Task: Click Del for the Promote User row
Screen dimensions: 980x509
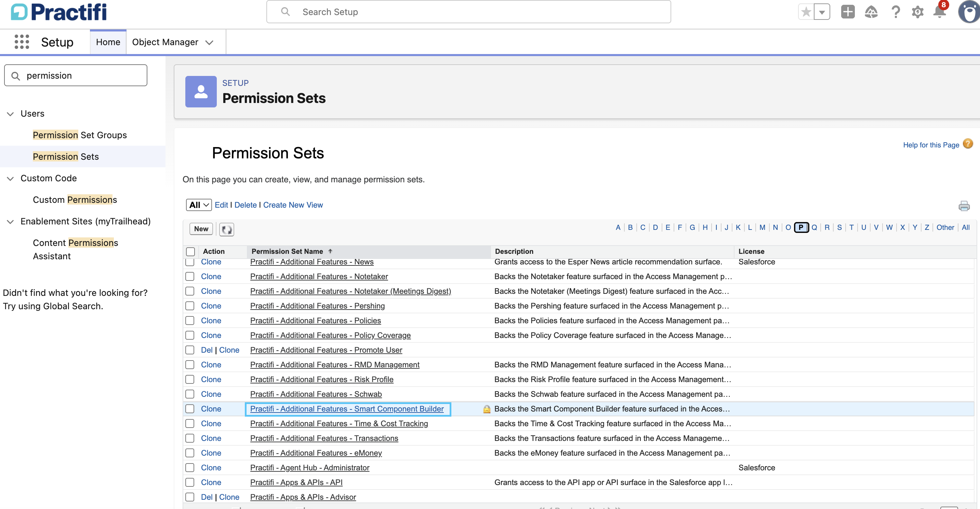Action: pos(207,350)
